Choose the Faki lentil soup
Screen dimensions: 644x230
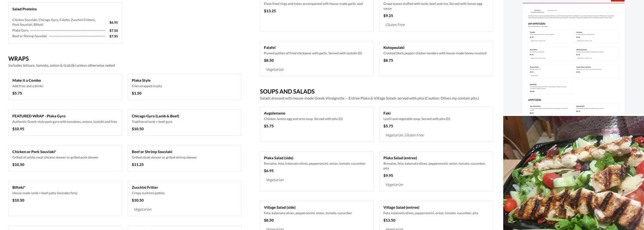coord(436,124)
